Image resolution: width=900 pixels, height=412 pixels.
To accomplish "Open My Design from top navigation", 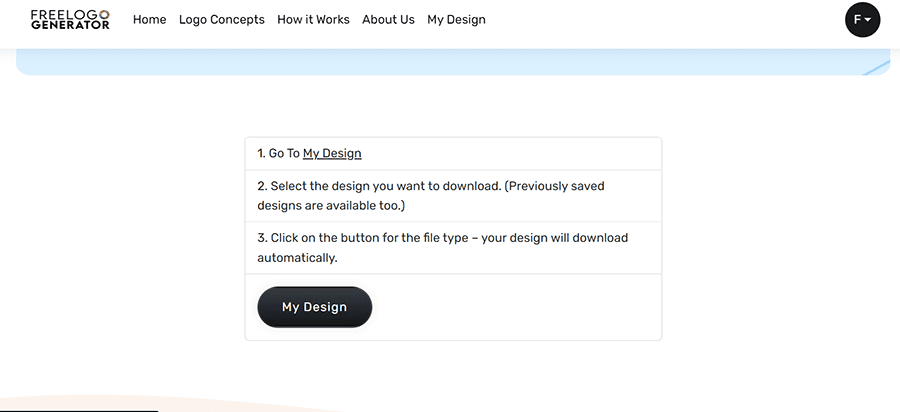I will pyautogui.click(x=456, y=20).
